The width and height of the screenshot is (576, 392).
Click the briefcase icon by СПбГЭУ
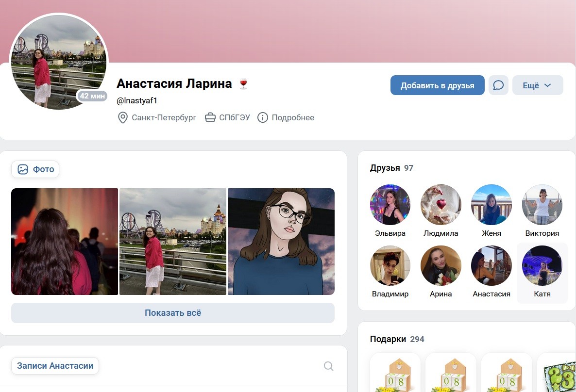click(x=210, y=117)
